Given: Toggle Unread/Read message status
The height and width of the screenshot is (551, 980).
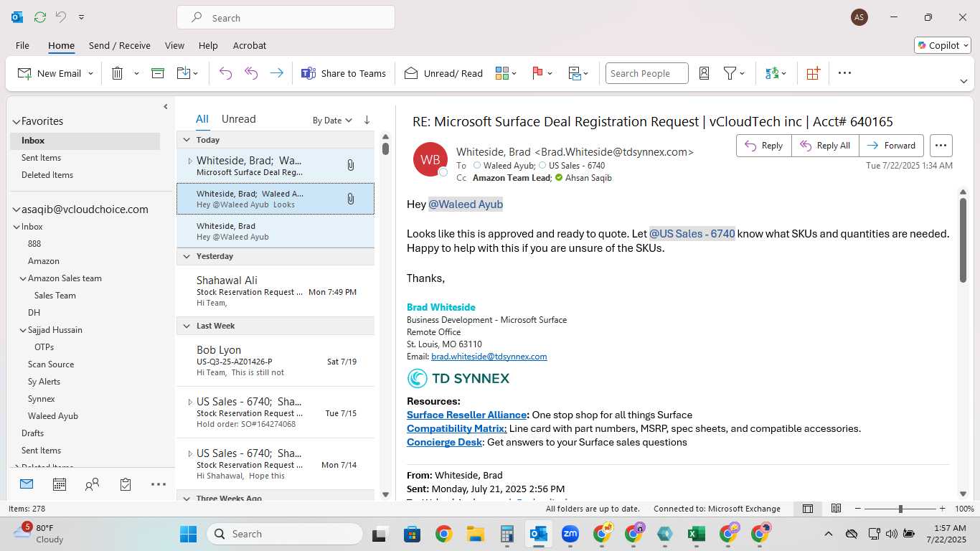Looking at the screenshot, I should [443, 73].
